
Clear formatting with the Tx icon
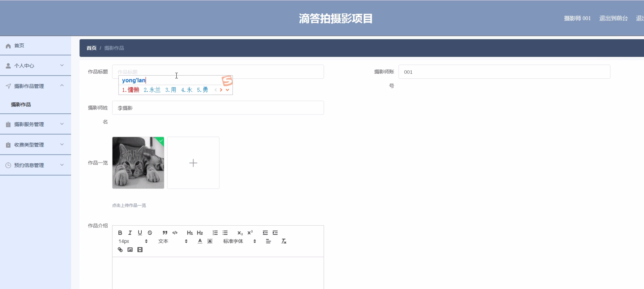pyautogui.click(x=284, y=241)
